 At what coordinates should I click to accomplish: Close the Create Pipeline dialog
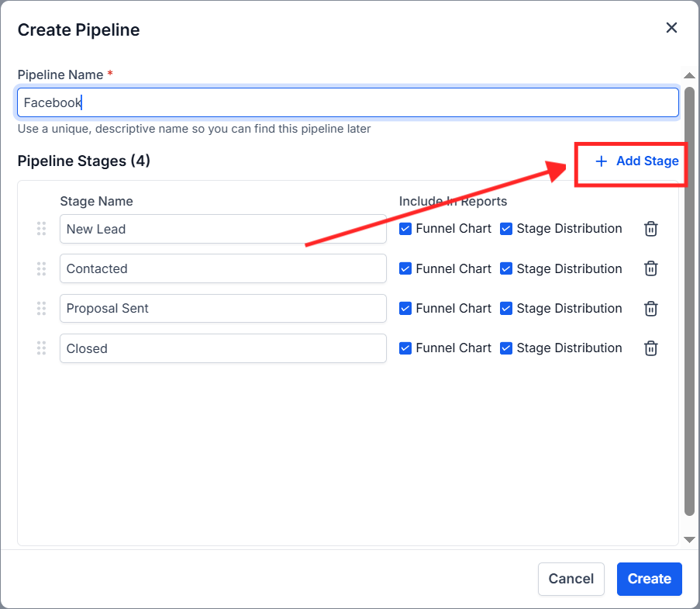[671, 28]
